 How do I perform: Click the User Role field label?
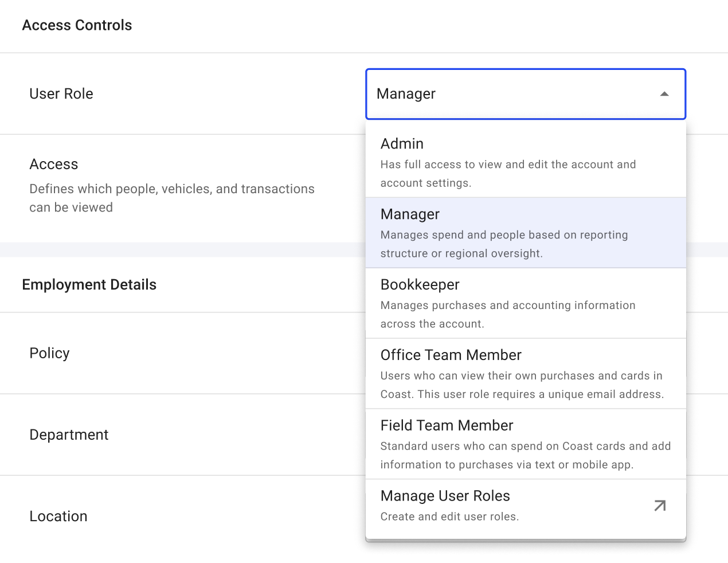point(61,93)
